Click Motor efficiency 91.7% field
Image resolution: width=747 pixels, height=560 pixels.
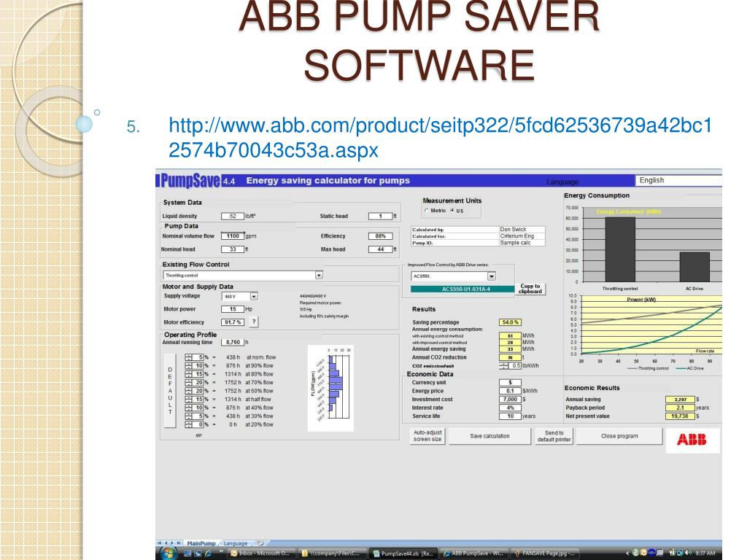pyautogui.click(x=233, y=322)
